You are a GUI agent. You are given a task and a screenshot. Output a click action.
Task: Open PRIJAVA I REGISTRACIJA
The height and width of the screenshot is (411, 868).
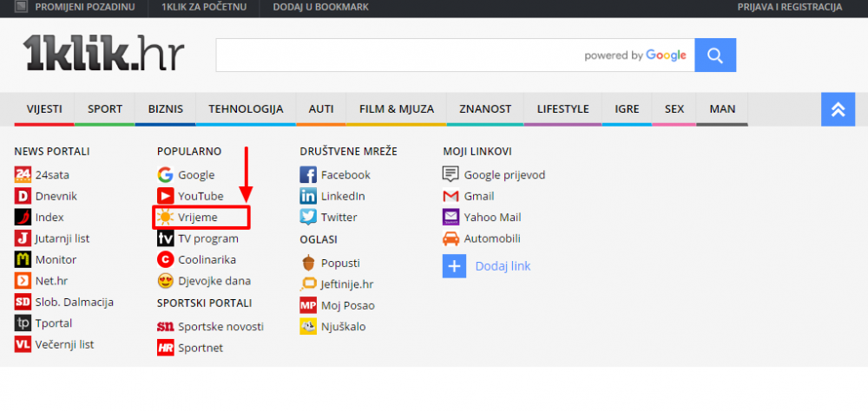(790, 7)
